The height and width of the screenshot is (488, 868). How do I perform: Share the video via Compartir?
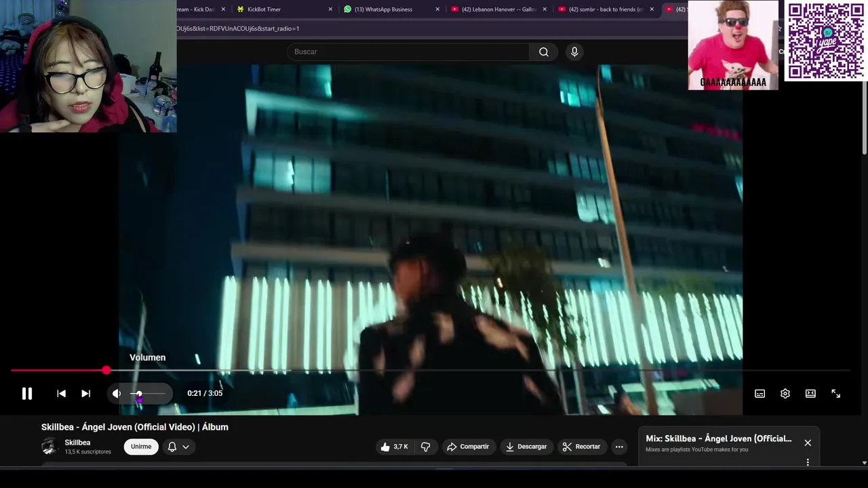(468, 447)
